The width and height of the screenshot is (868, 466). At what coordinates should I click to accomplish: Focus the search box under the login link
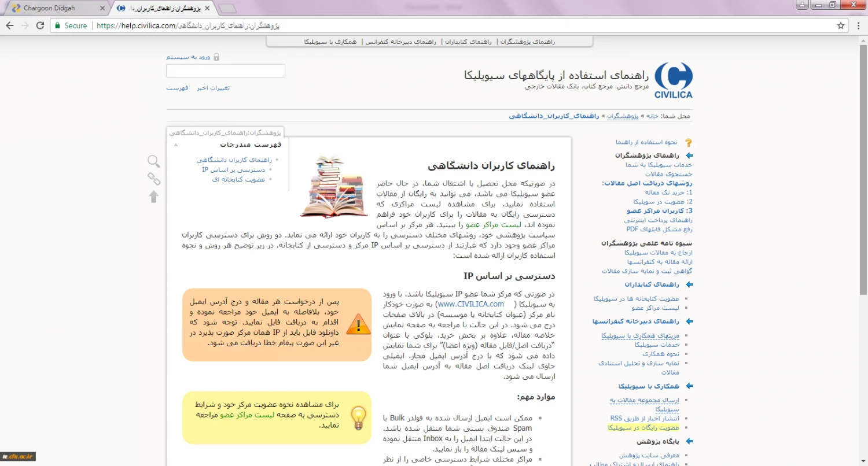(x=226, y=71)
